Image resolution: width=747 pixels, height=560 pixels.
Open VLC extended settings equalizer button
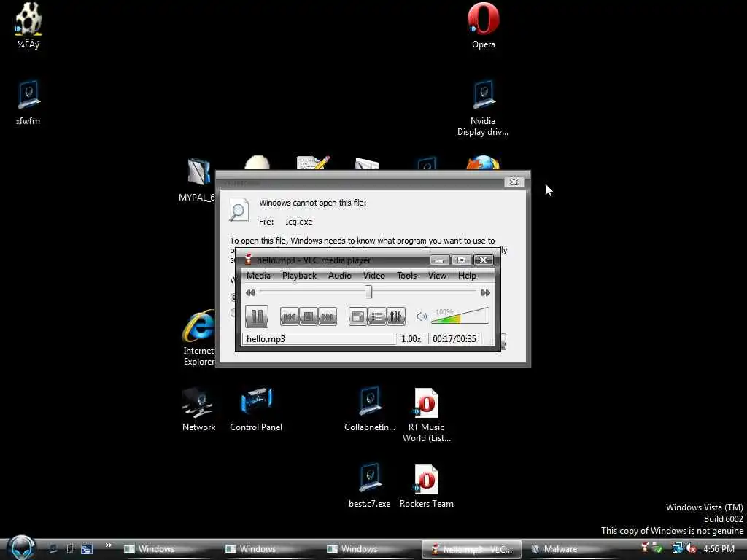click(396, 316)
